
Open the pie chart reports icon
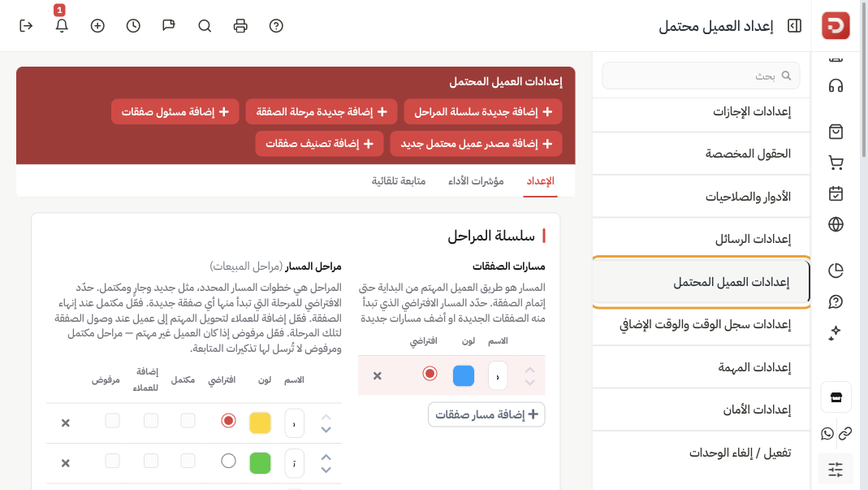(x=836, y=270)
